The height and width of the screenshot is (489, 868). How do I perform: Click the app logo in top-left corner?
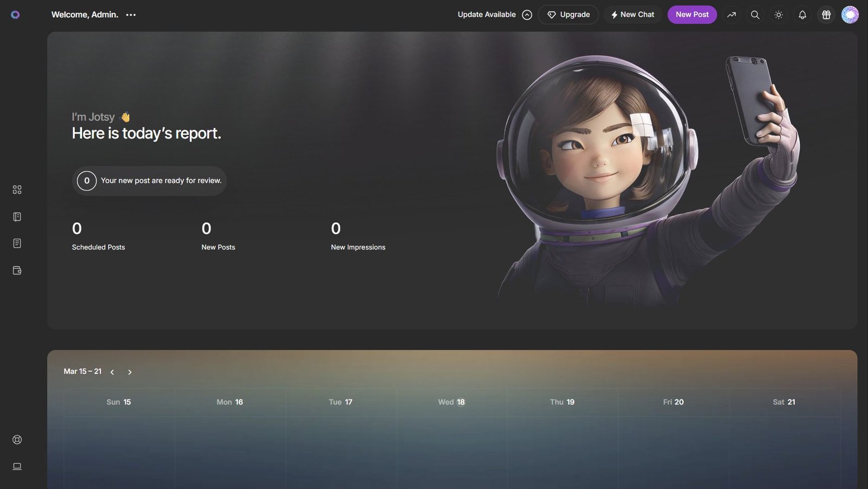[x=15, y=15]
